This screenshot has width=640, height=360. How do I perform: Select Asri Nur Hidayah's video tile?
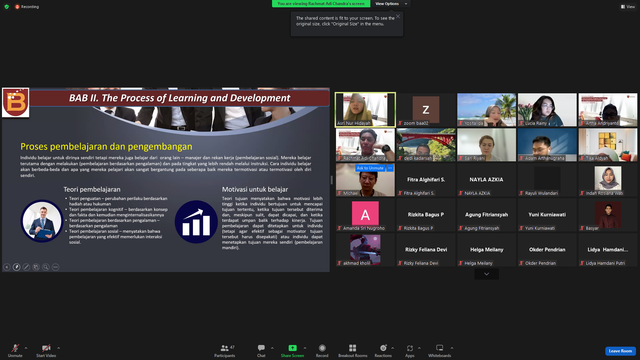(x=365, y=109)
